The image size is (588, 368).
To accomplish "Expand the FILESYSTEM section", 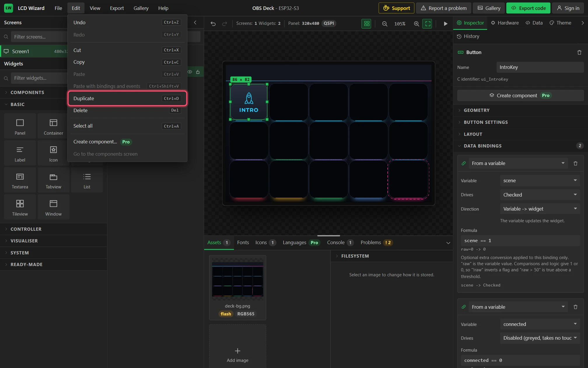I will 392,256.
